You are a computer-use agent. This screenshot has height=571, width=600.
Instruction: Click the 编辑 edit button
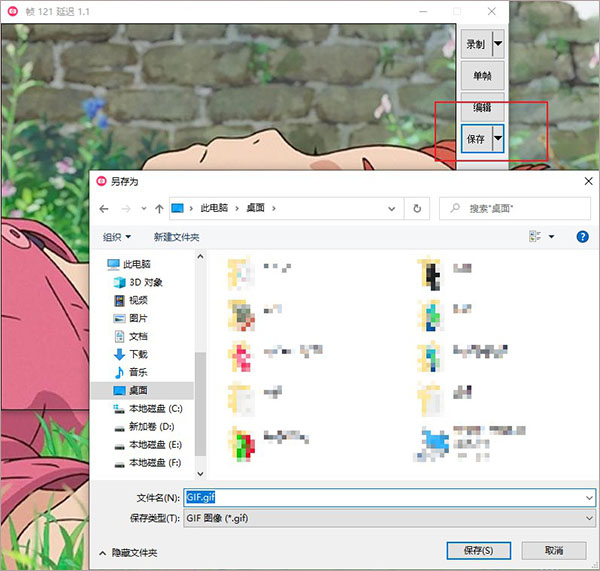[x=482, y=107]
